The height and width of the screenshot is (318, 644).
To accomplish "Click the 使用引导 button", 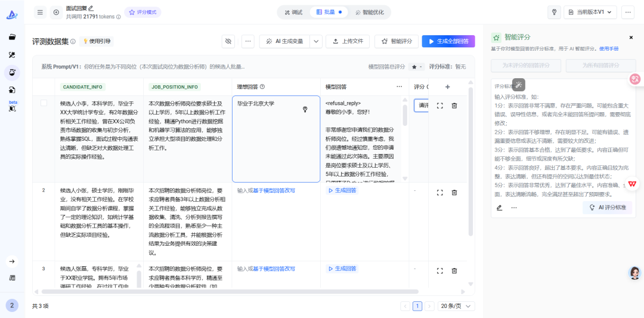I will coord(97,41).
